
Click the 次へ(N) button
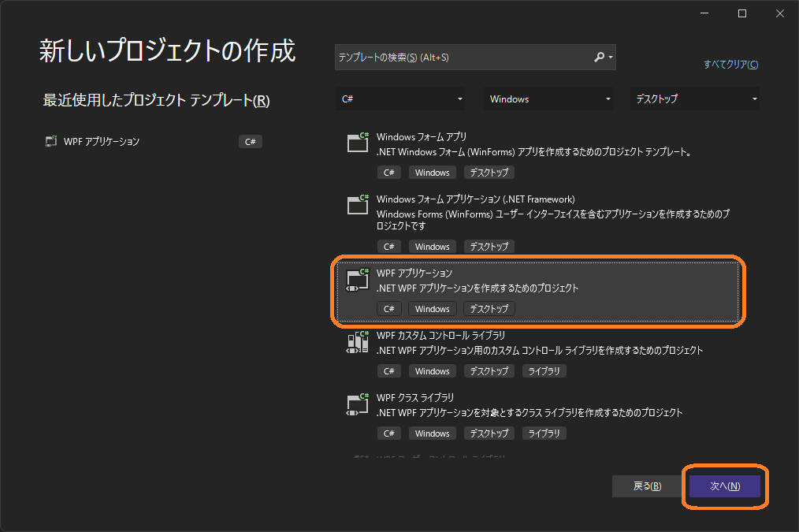[725, 486]
